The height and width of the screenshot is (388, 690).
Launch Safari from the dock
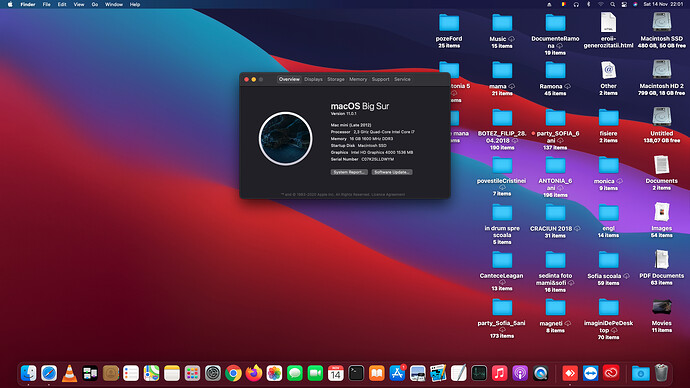(49, 373)
